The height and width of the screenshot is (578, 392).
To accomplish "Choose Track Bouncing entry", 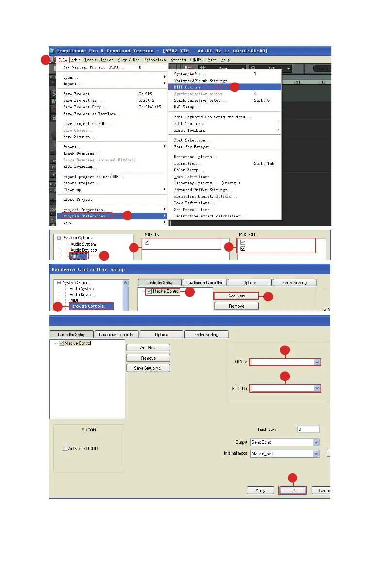I will (x=112, y=154).
